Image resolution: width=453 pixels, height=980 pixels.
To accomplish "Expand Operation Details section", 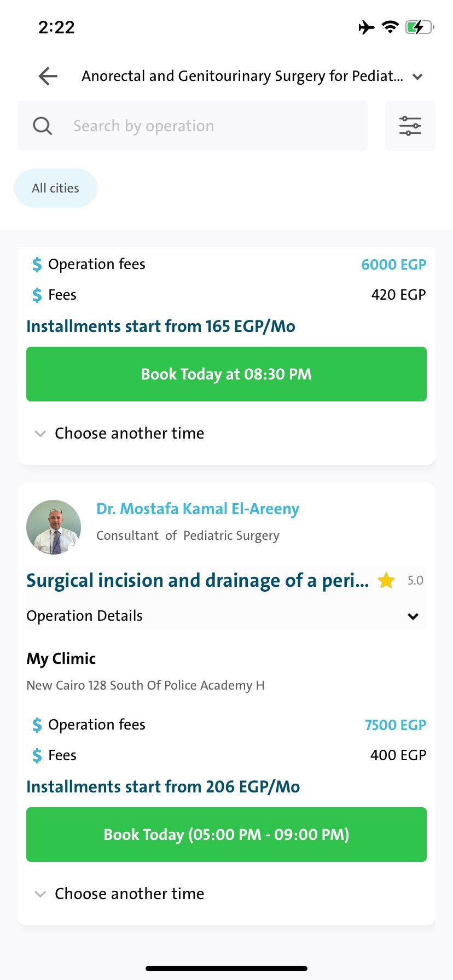I will pyautogui.click(x=413, y=616).
